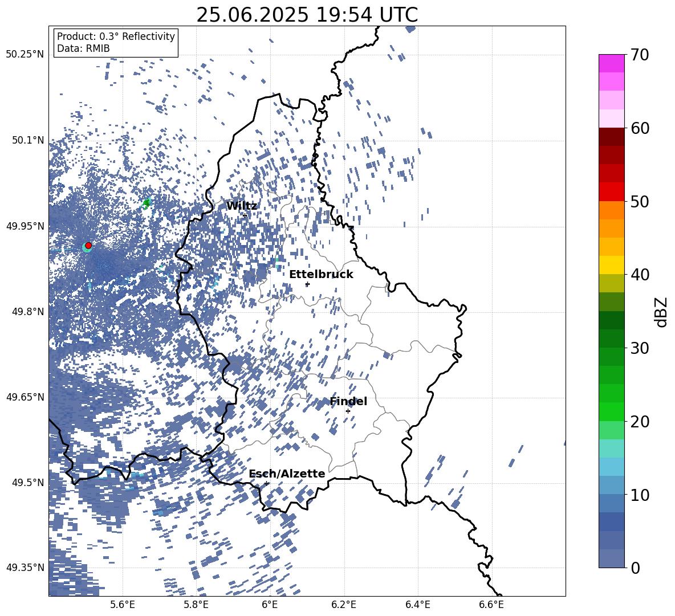
Task: Click the 49.35°N latitude tick label
Action: pos(25,568)
